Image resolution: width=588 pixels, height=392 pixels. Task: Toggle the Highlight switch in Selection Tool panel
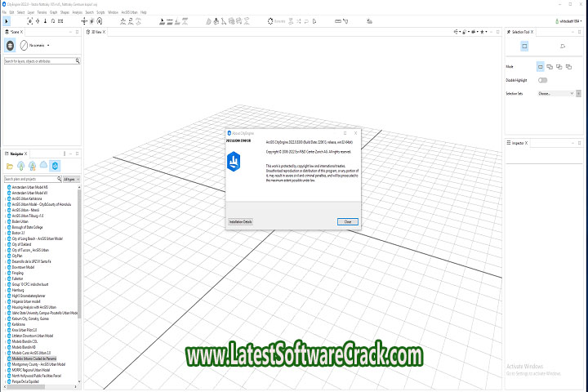pyautogui.click(x=542, y=80)
